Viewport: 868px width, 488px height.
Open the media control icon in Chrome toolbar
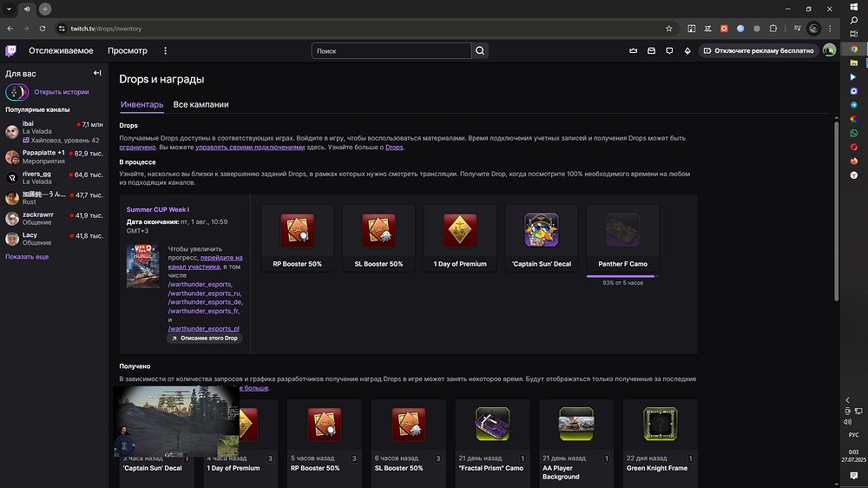tap(797, 29)
